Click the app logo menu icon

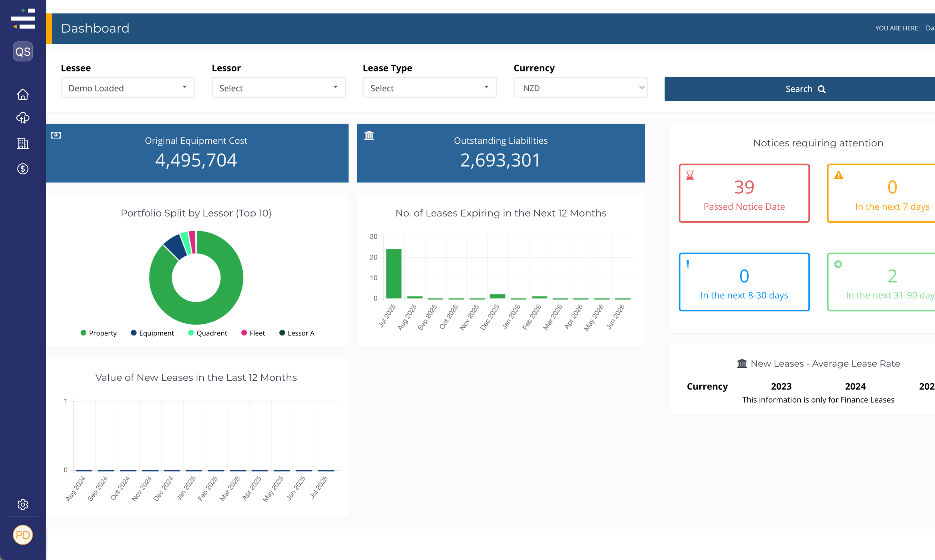(23, 19)
